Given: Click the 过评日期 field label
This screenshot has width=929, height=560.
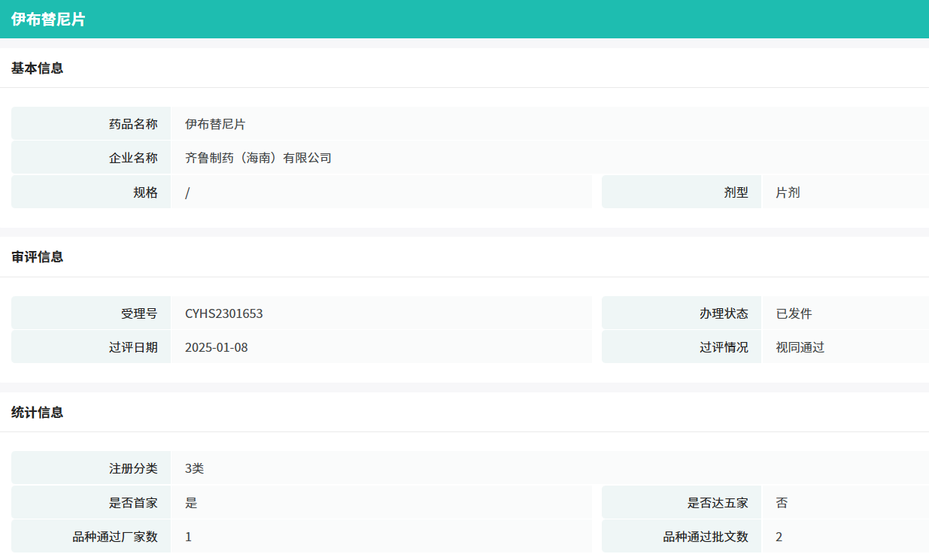Looking at the screenshot, I should [133, 347].
